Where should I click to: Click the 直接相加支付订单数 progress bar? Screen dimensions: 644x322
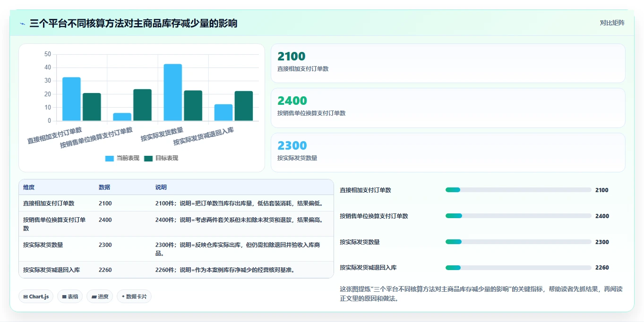pyautogui.click(x=518, y=190)
